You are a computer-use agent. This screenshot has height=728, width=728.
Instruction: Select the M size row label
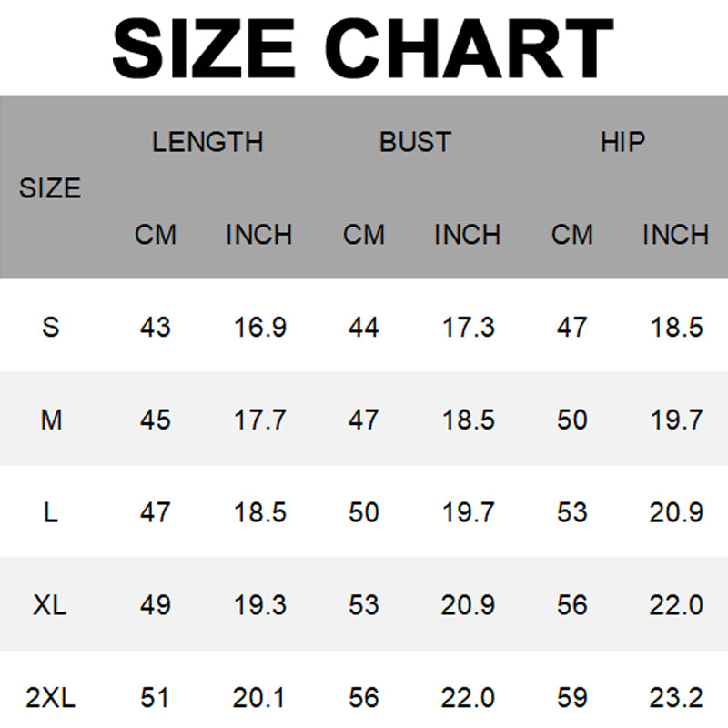point(50,420)
